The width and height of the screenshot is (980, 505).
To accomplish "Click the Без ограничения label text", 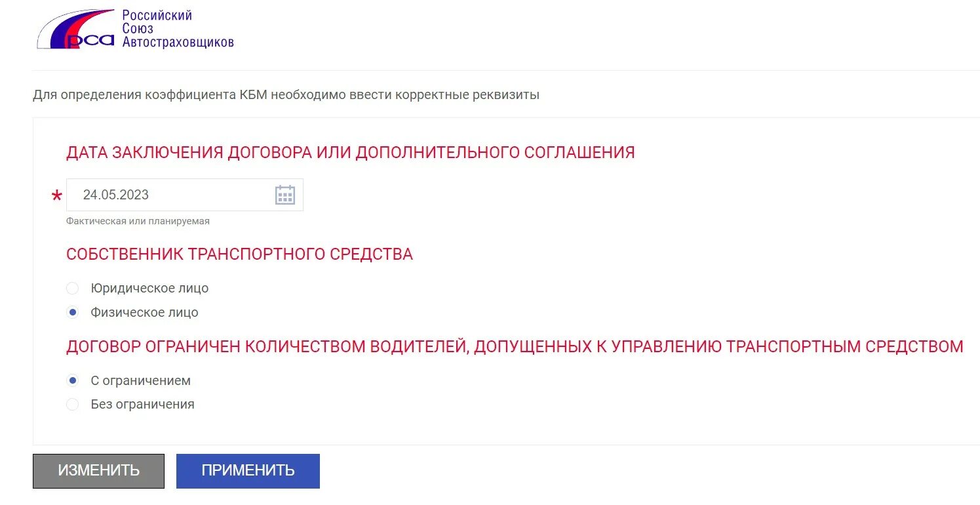I will [x=142, y=404].
